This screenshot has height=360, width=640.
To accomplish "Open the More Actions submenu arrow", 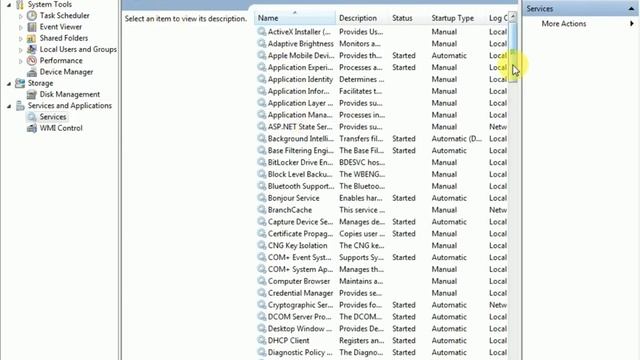I will [x=632, y=24].
